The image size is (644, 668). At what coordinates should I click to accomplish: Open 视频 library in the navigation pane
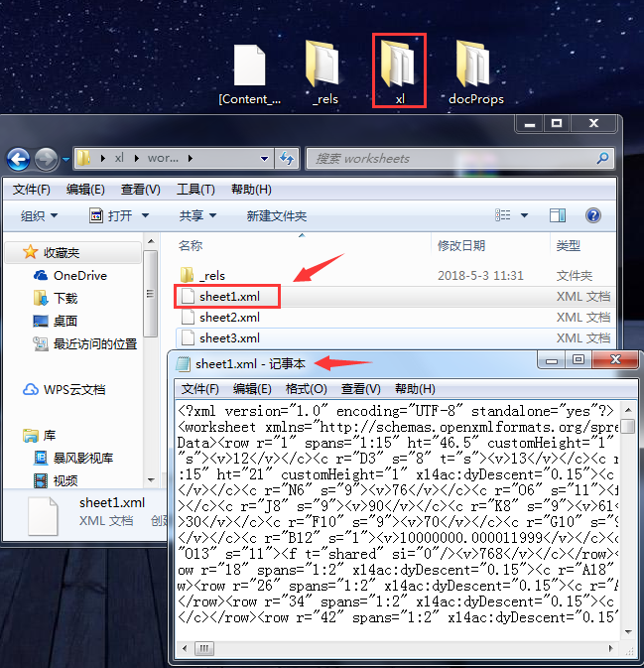[56, 481]
